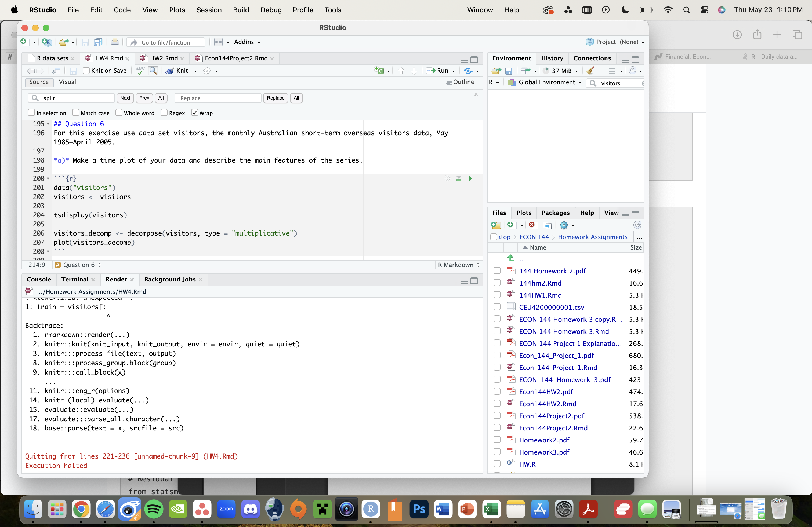Click Homework Assignments breadcrumb link
The image size is (812, 527).
(592, 237)
